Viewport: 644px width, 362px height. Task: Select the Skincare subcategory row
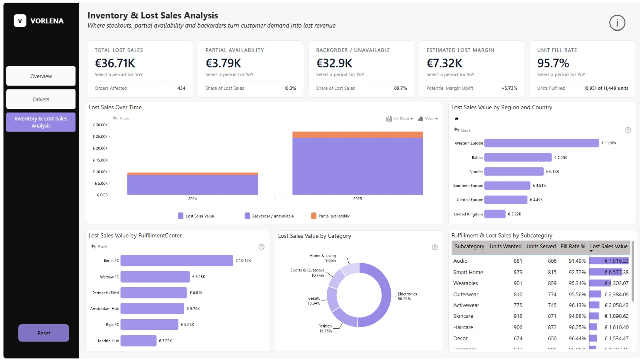click(541, 316)
